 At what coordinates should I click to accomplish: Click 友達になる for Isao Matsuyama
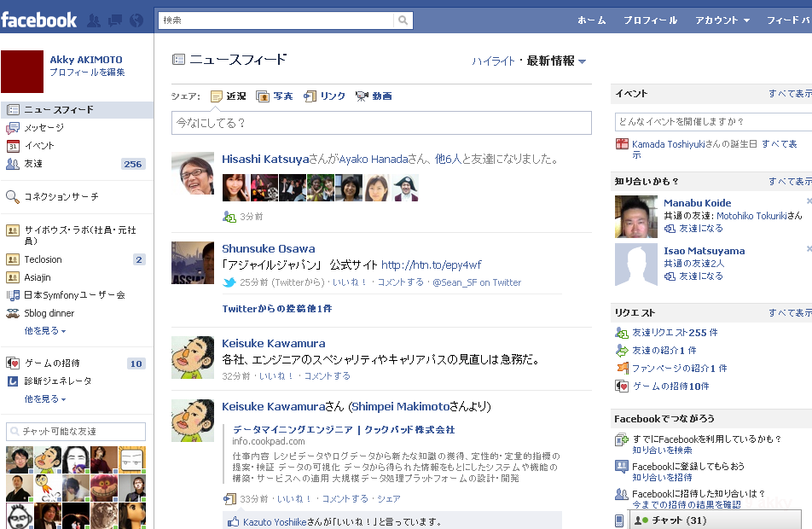point(699,276)
